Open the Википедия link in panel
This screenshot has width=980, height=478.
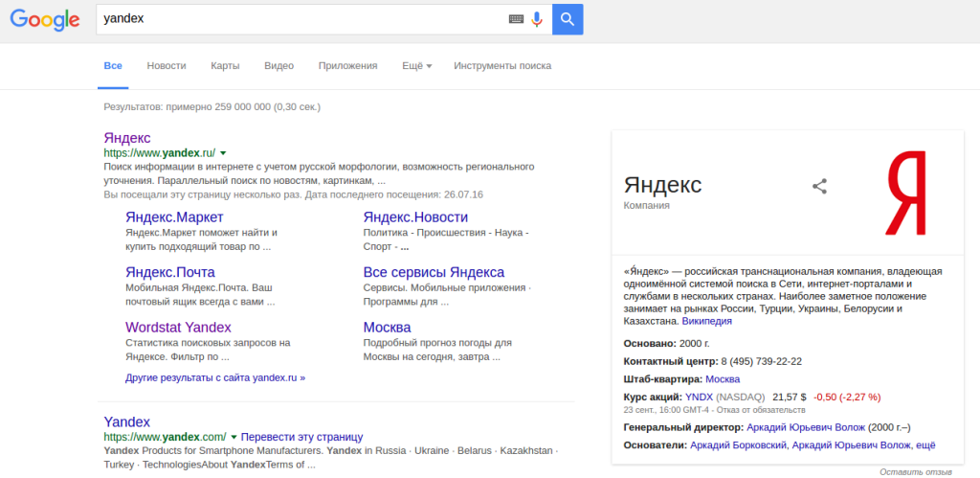707,321
